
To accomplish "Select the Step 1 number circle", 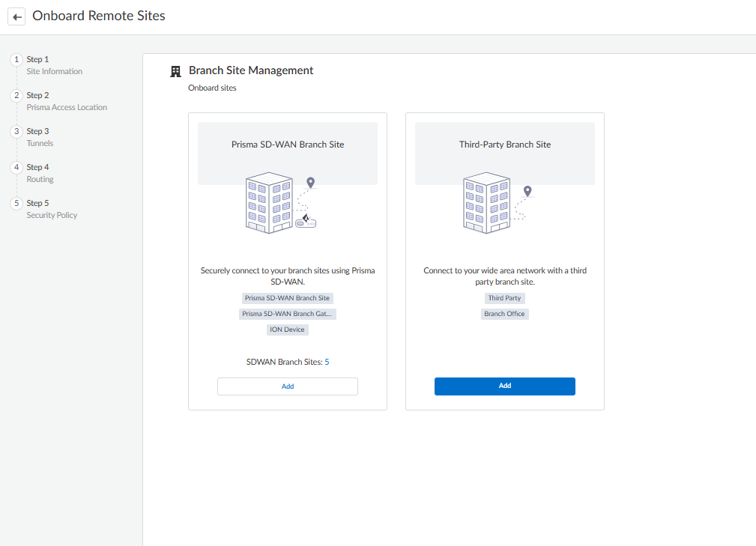I will click(16, 59).
